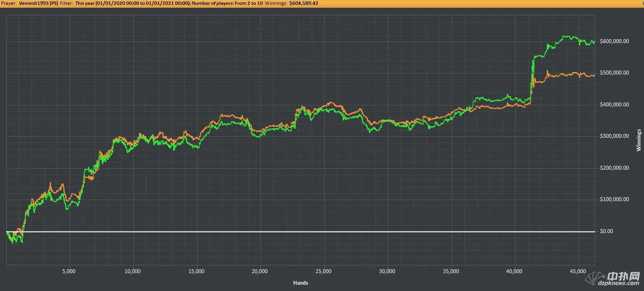Image resolution: width=644 pixels, height=291 pixels.
Task: Click the orange line's end point near $500,000
Action: click(x=594, y=75)
